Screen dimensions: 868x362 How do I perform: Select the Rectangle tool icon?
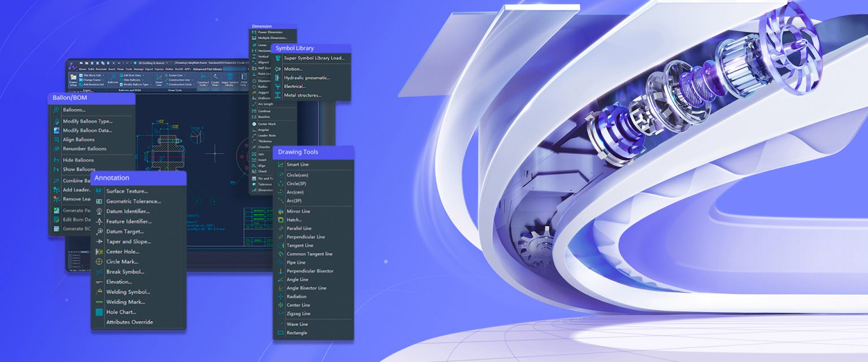click(280, 333)
